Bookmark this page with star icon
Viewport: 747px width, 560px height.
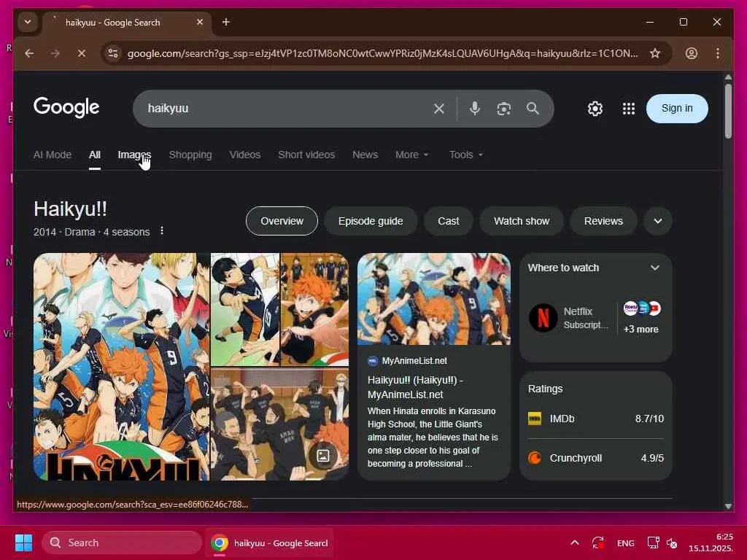pyautogui.click(x=655, y=53)
